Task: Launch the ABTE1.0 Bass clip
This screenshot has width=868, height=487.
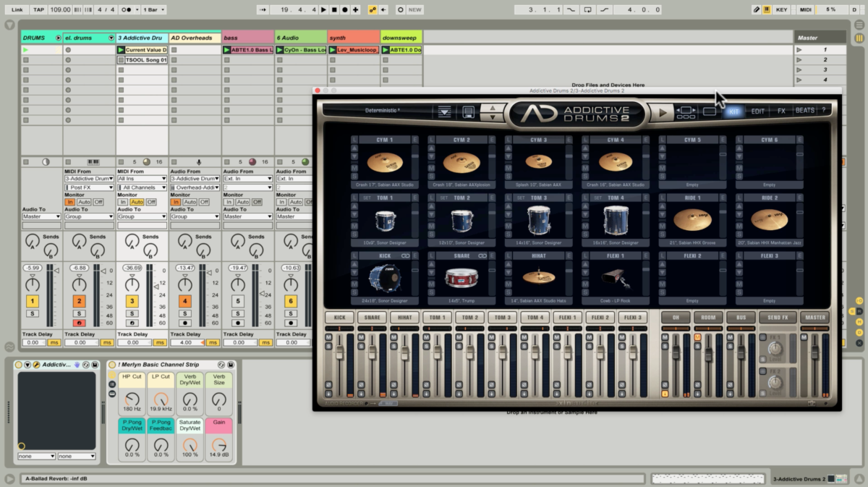Action: 227,50
